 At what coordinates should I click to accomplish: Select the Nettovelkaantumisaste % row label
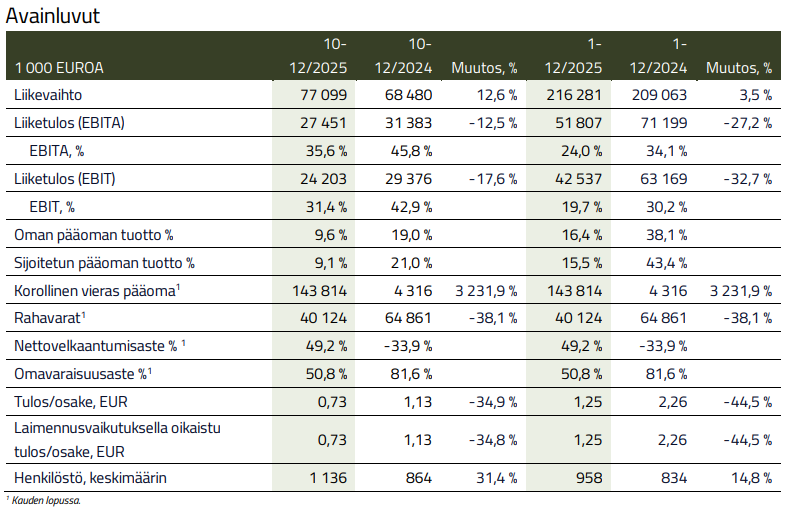[x=96, y=348]
